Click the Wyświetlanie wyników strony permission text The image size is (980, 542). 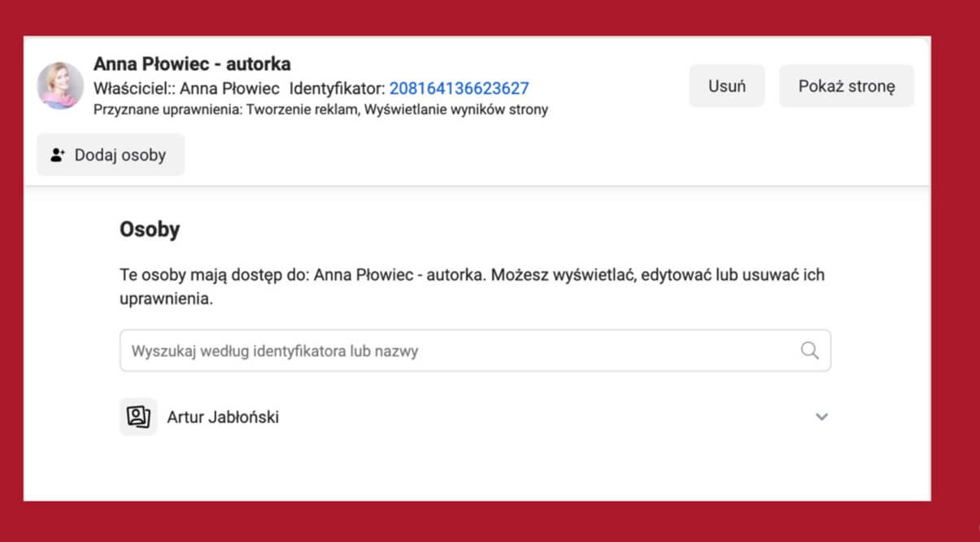coord(456,109)
